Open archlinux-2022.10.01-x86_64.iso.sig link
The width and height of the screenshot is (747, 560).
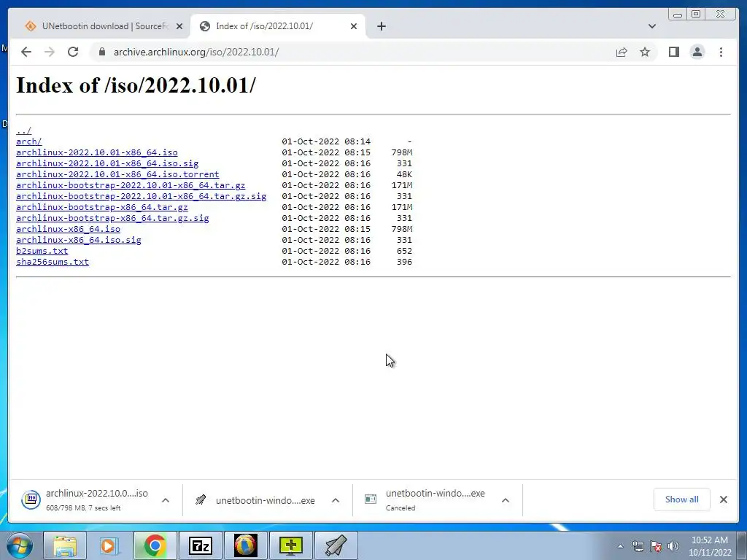click(x=107, y=163)
